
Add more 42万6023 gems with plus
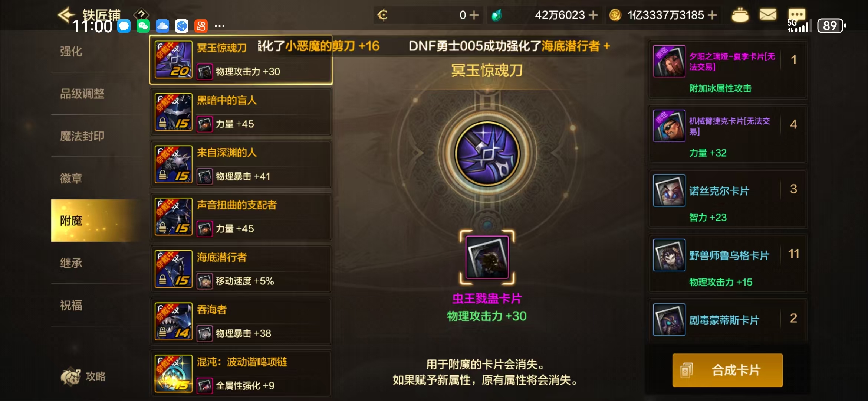pos(593,15)
